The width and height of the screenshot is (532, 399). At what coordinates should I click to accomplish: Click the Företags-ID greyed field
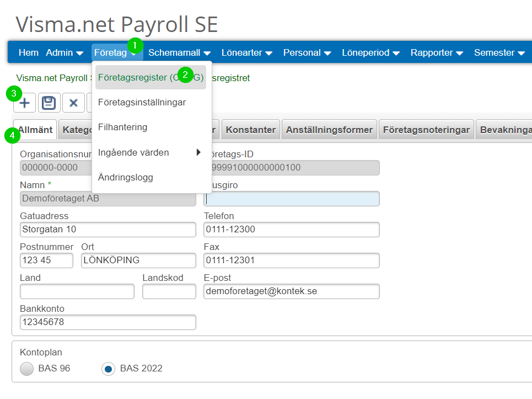(x=295, y=168)
